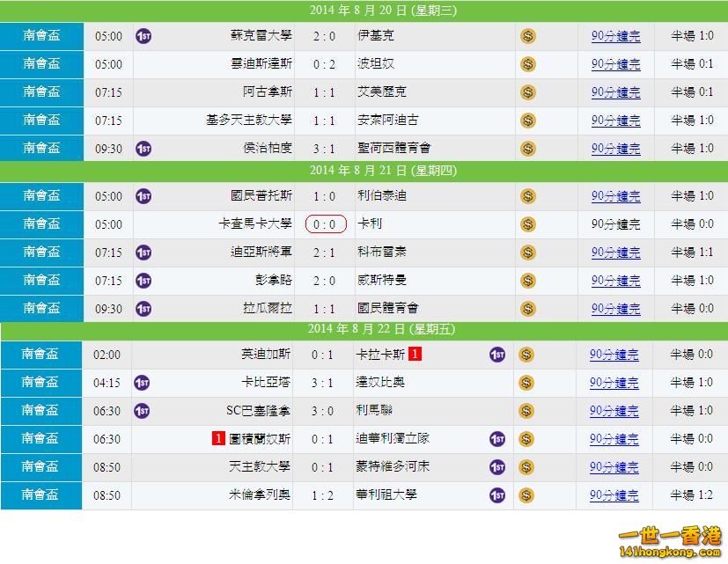The width and height of the screenshot is (728, 564).
Task: Open 90分鐘完 link for 圖積蘭奴斯 match
Action: pos(614,439)
